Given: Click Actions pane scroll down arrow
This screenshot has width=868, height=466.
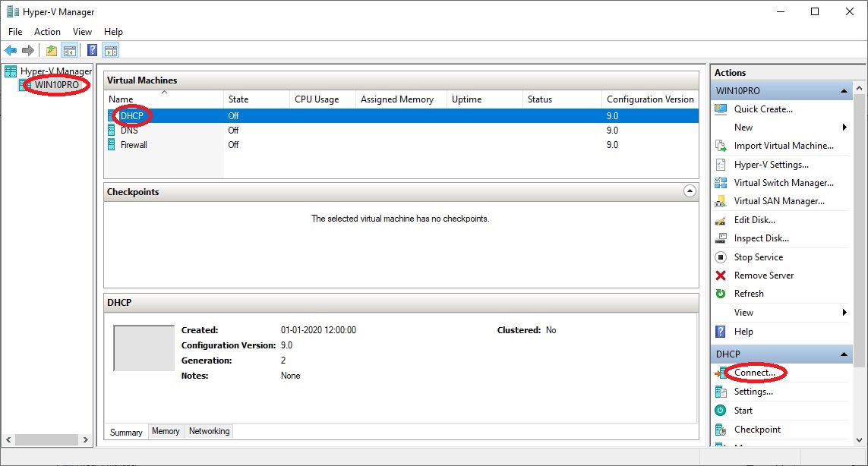Looking at the screenshot, I should (x=859, y=440).
